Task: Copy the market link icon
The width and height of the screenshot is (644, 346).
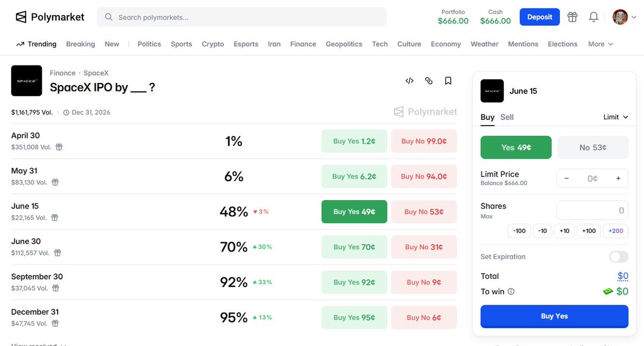Action: (429, 80)
